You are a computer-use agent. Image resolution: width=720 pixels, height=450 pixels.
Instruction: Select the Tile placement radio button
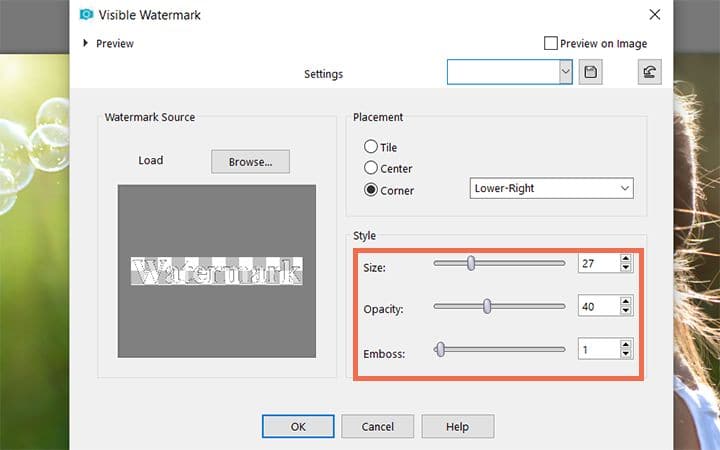tap(371, 146)
